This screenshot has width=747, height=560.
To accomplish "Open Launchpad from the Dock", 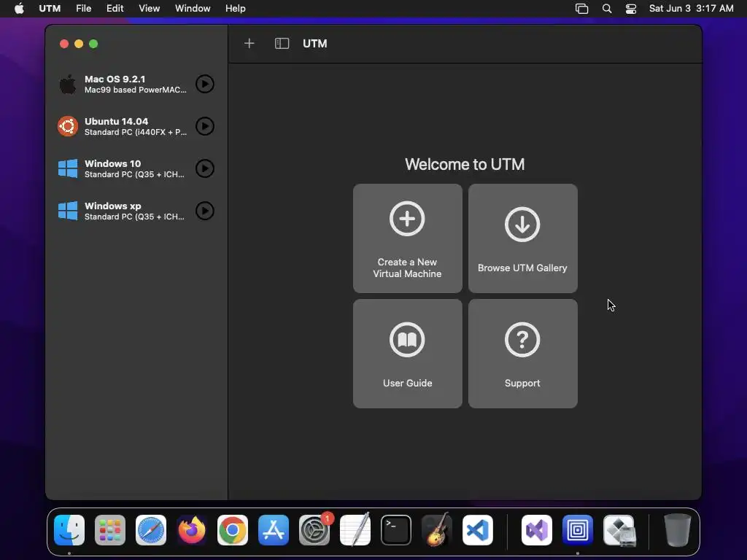I will (110, 530).
